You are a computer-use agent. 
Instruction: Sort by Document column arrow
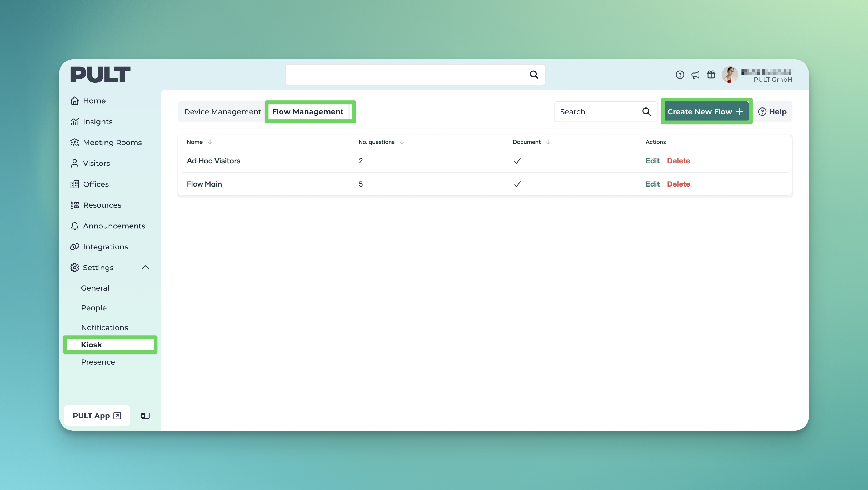tap(548, 142)
